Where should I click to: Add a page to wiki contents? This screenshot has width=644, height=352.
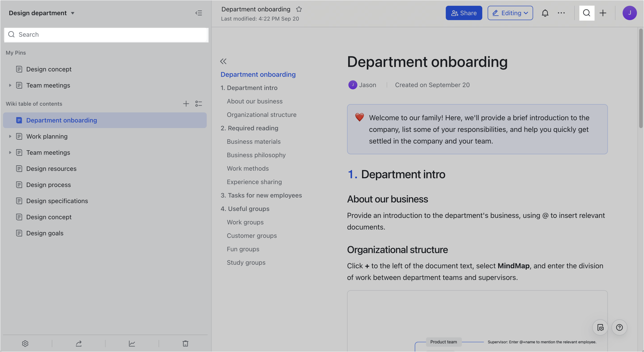coord(186,104)
